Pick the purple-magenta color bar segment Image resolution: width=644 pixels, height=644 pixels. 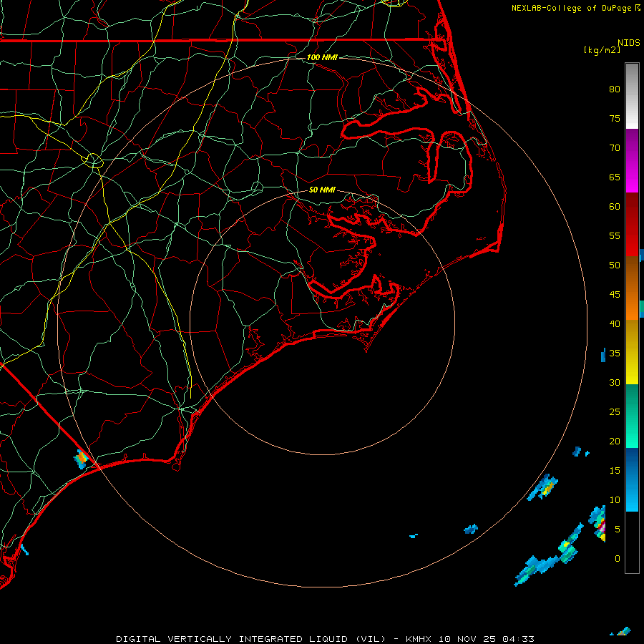tap(632, 160)
